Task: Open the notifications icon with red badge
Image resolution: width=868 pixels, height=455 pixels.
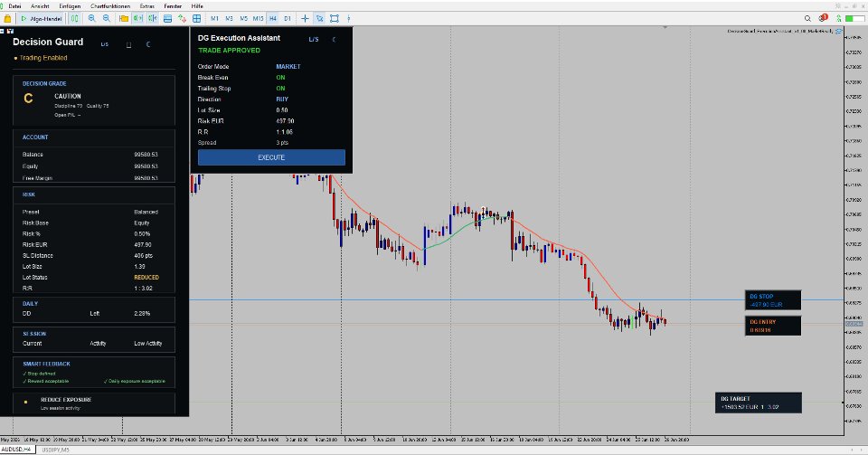Action: (823, 18)
